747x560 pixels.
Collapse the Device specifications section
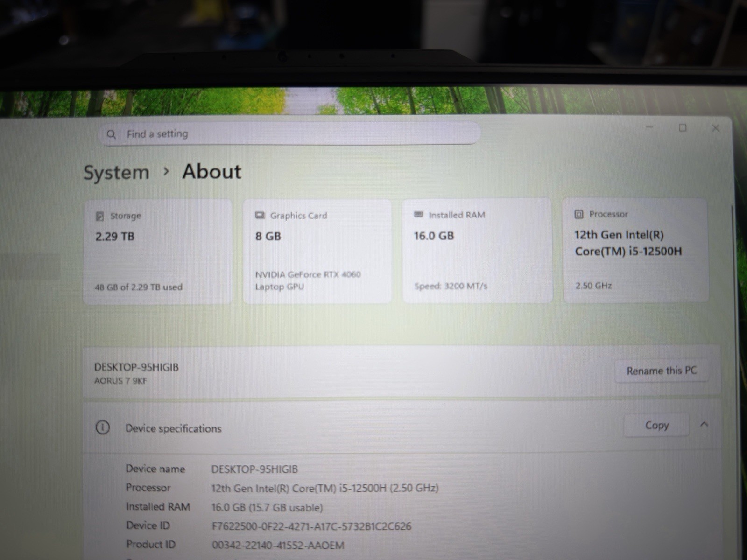704,424
